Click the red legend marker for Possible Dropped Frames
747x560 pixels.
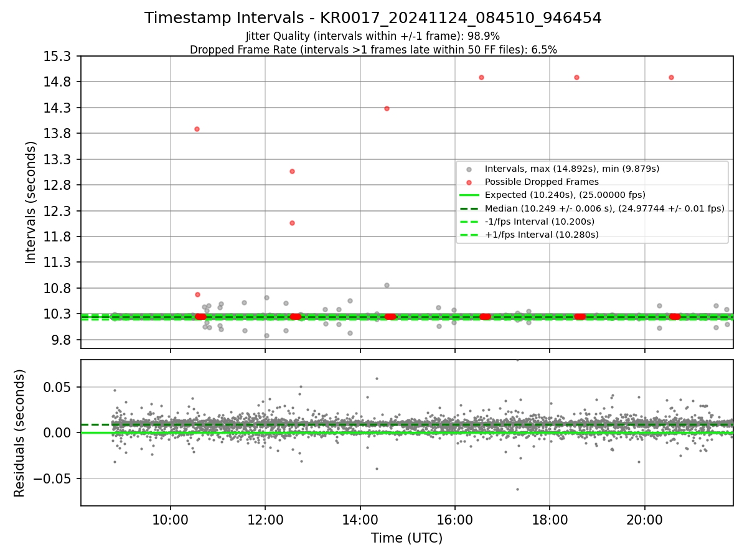point(469,182)
